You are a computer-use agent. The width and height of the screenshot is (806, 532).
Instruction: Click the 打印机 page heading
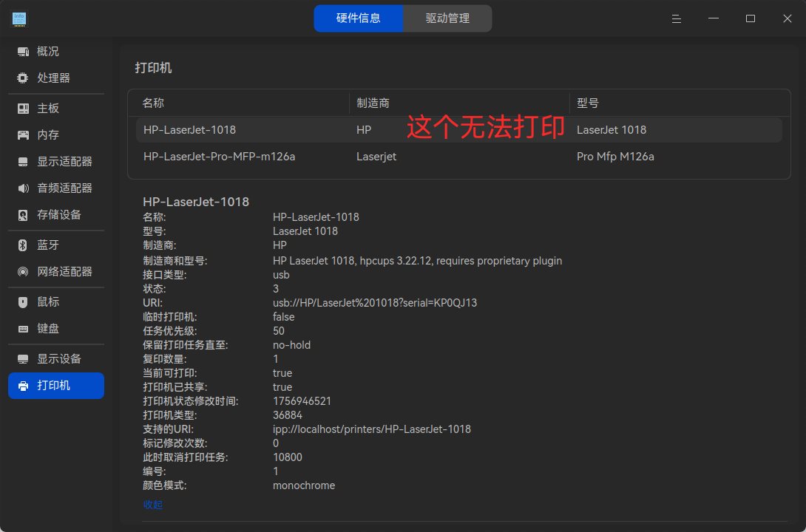tap(153, 68)
